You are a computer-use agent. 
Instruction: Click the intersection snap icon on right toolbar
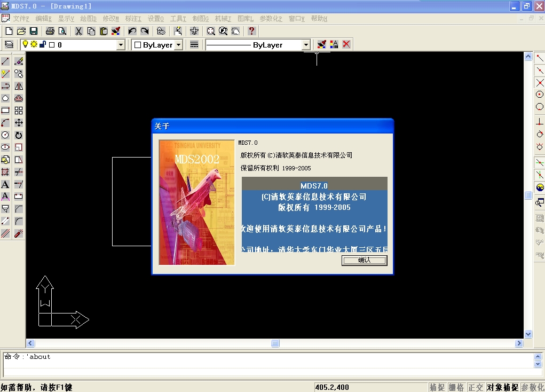(540, 82)
